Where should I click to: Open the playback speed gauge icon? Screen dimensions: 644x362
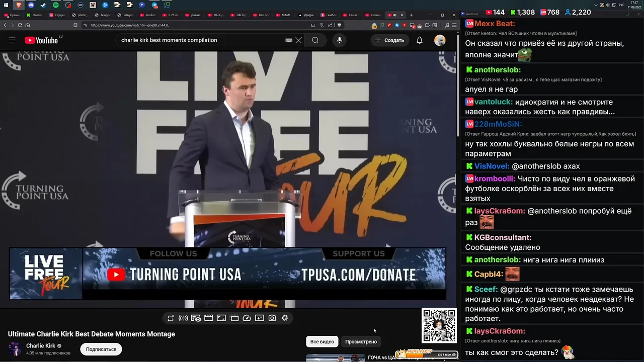coord(247,318)
